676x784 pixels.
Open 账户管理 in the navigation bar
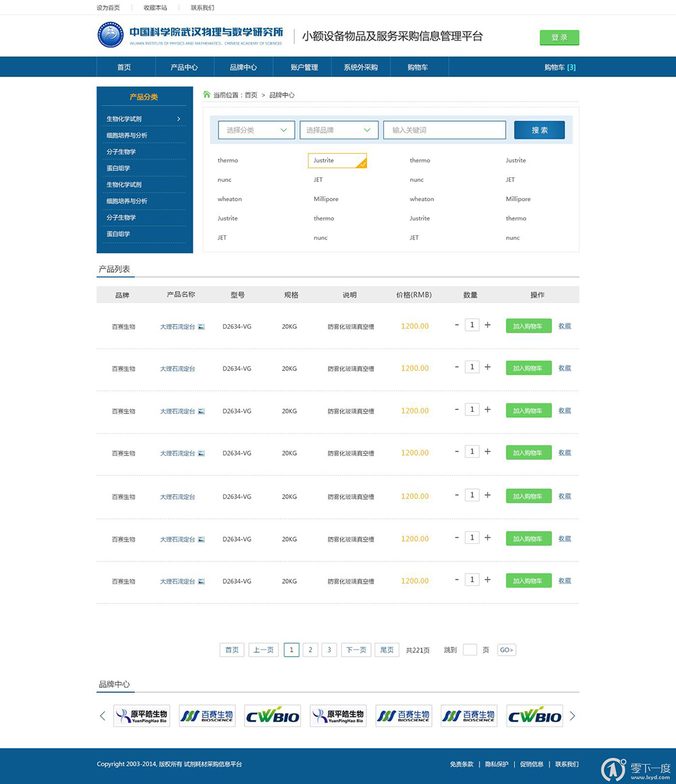click(304, 67)
